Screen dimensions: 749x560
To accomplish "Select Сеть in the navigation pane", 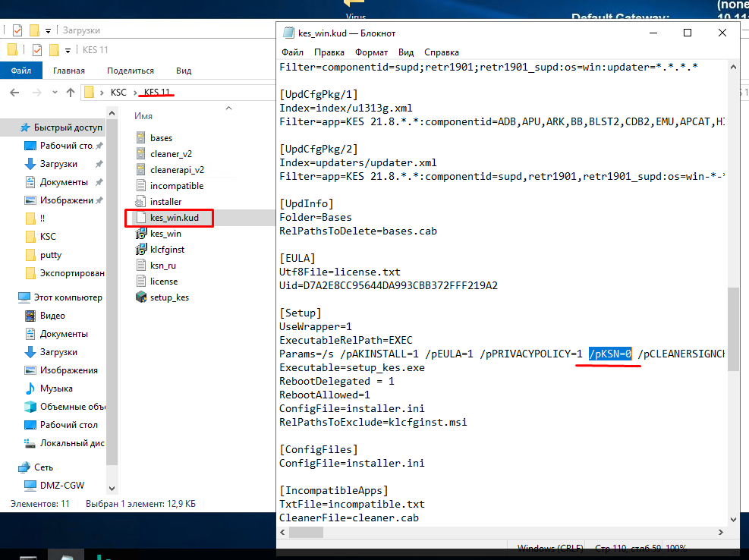I will 43,467.
